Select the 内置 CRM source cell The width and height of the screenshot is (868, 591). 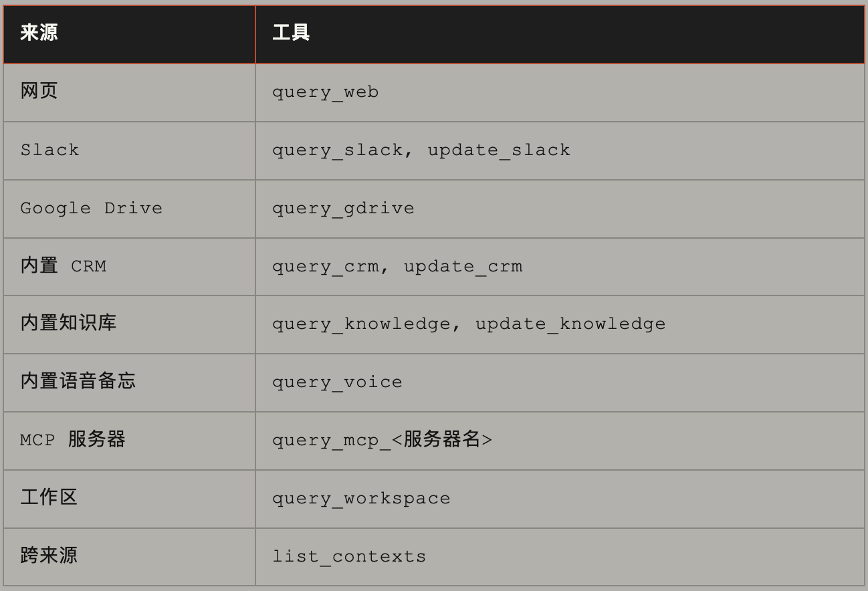coord(64,266)
